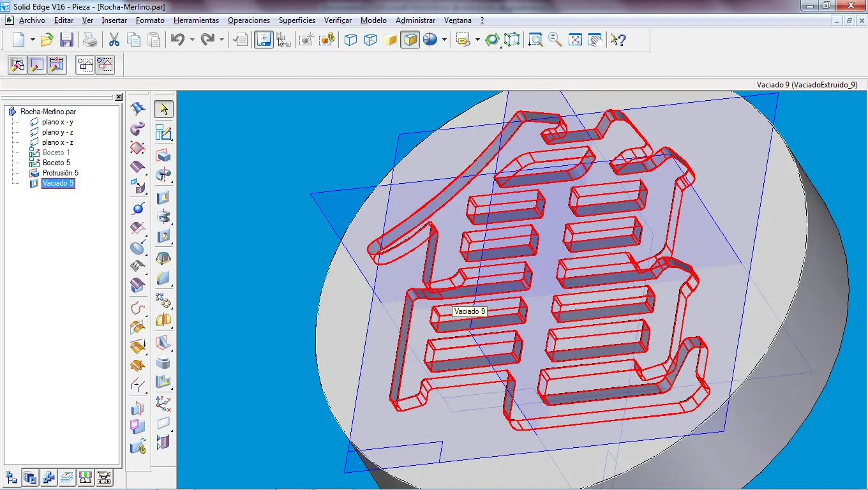Close the EdgeBar panel with X button
The width and height of the screenshot is (868, 490).
[x=119, y=97]
